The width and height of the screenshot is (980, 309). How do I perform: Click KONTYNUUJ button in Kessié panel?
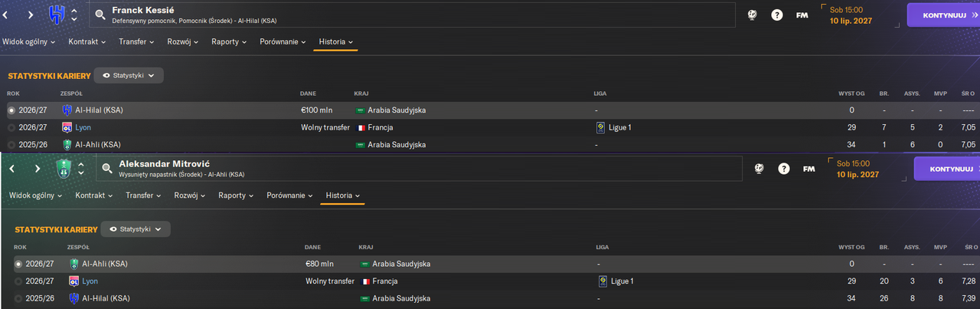(x=943, y=15)
